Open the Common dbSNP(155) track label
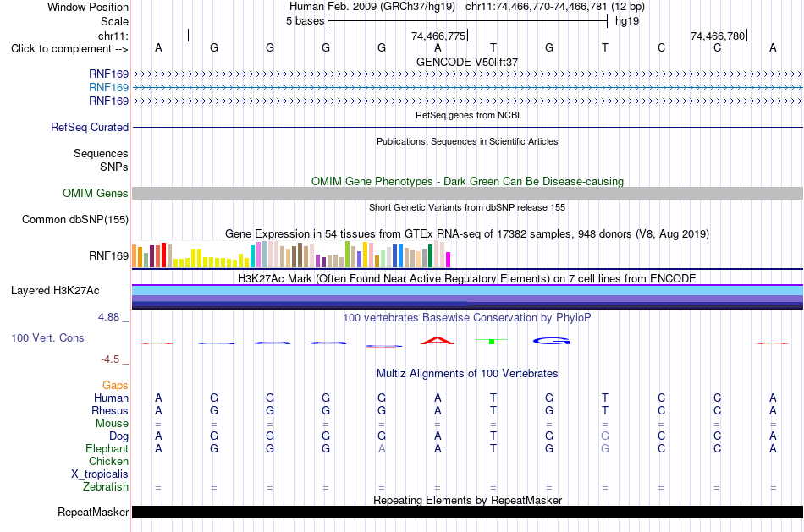Image resolution: width=804 pixels, height=532 pixels. pyautogui.click(x=75, y=219)
